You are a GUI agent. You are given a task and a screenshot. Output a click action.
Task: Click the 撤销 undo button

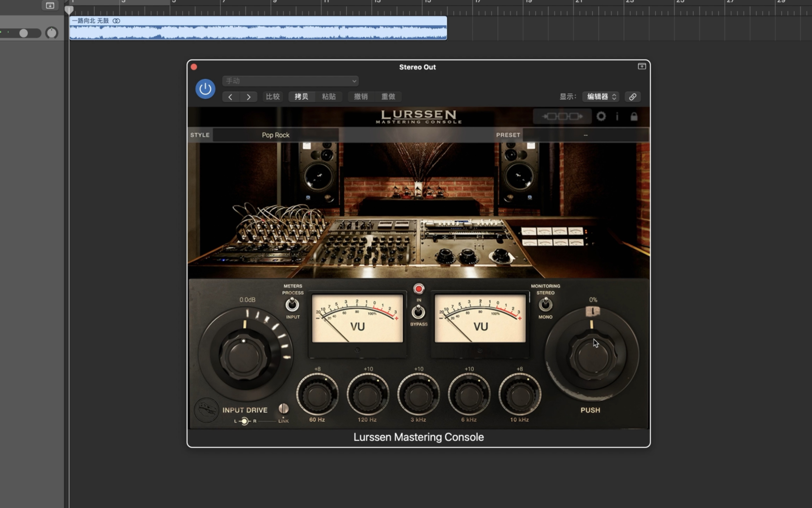(x=361, y=97)
